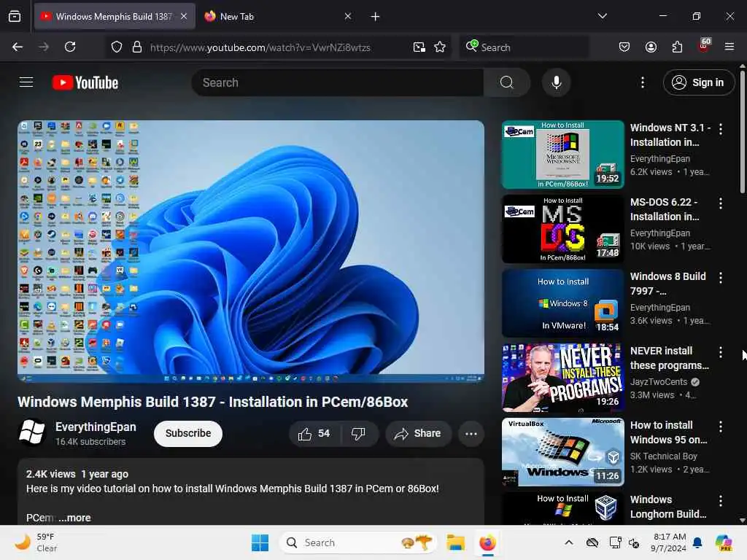Click the Firefox taskbar icon

click(x=487, y=542)
